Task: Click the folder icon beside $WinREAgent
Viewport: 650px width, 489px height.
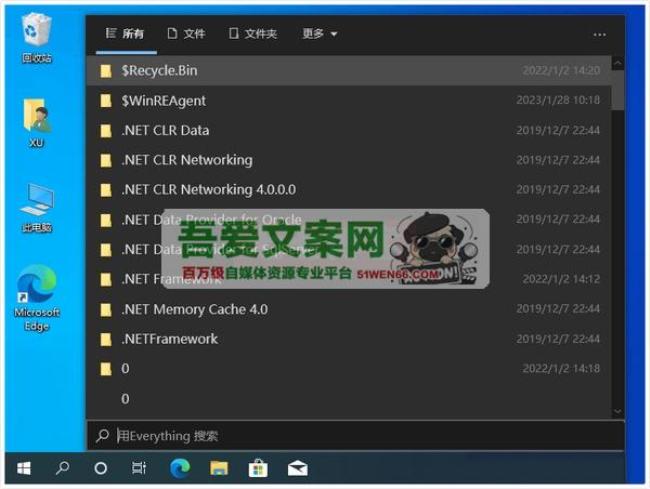Action: 106,101
